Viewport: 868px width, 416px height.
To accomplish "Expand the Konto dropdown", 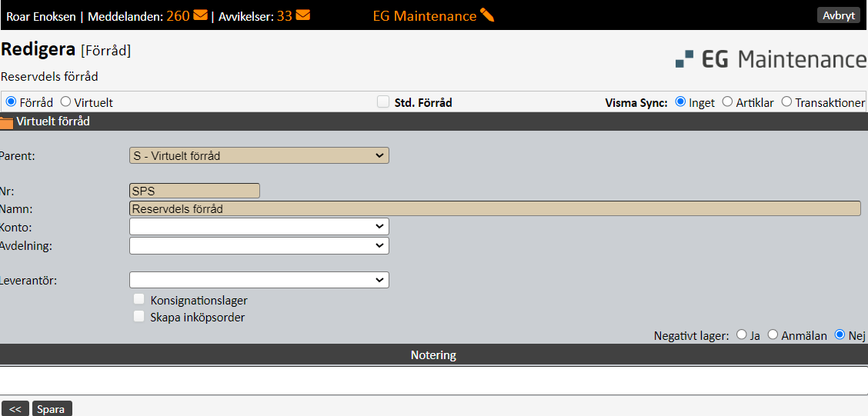I will tap(259, 227).
